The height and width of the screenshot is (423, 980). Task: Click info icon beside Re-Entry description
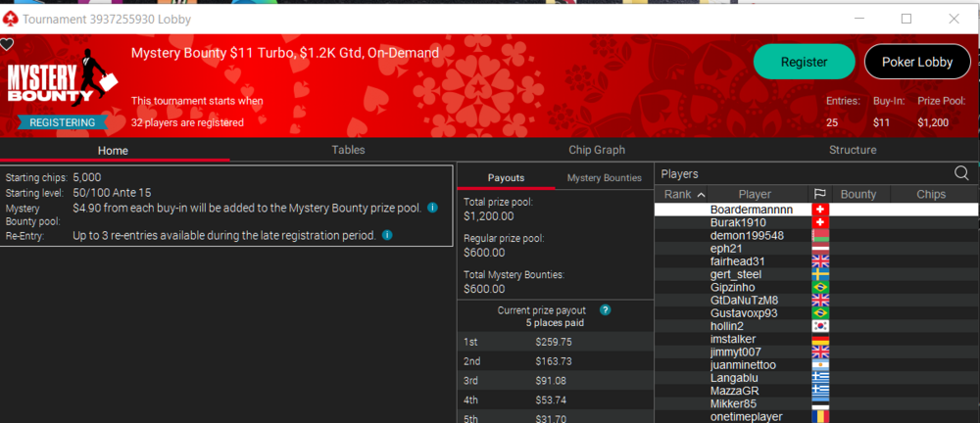tap(387, 235)
